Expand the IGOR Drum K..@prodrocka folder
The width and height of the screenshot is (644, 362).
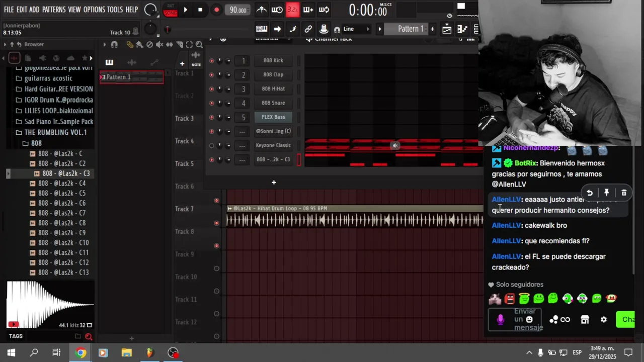pyautogui.click(x=59, y=100)
